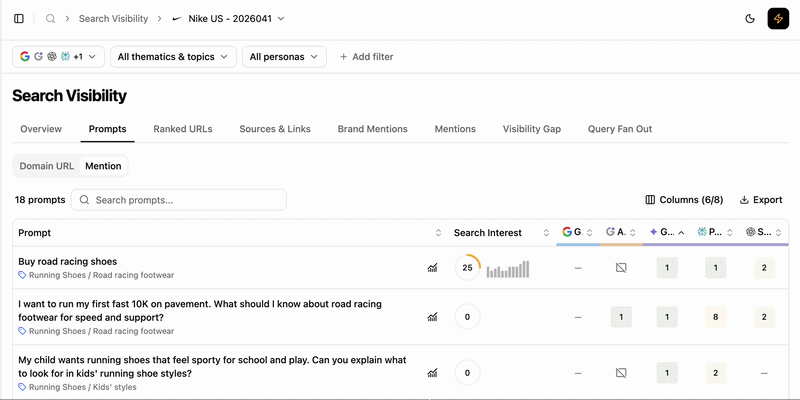Sort by the SearchGPT column header
Image resolution: width=800 pixels, height=400 pixels.
(764, 233)
